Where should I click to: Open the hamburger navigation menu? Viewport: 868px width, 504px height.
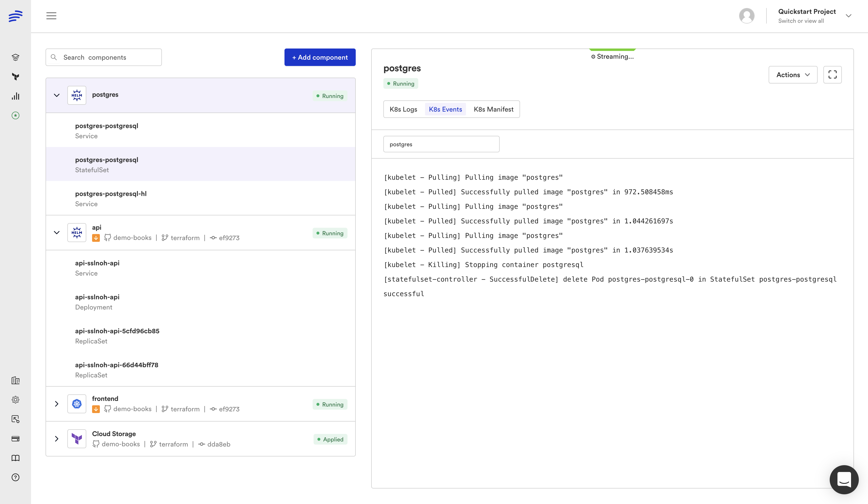[51, 16]
